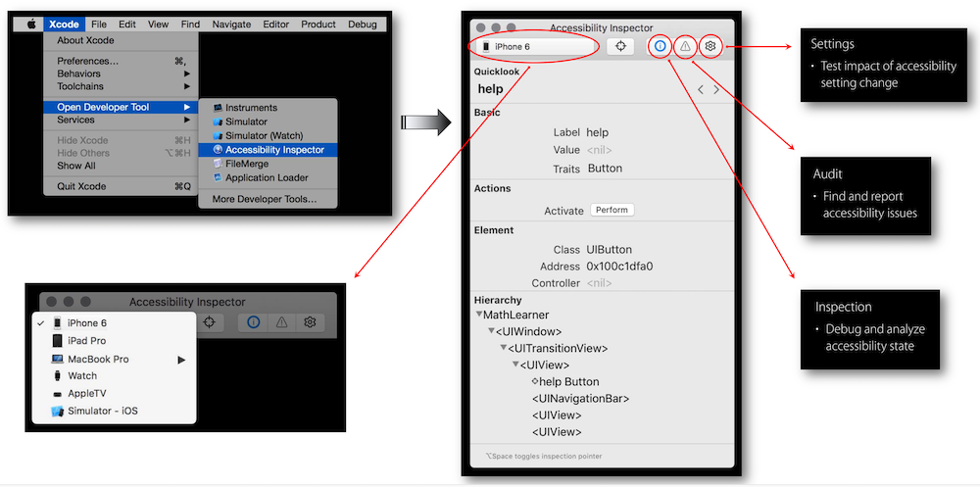
Task: Collapse the MathLearner hierarchy node
Action: [x=479, y=315]
